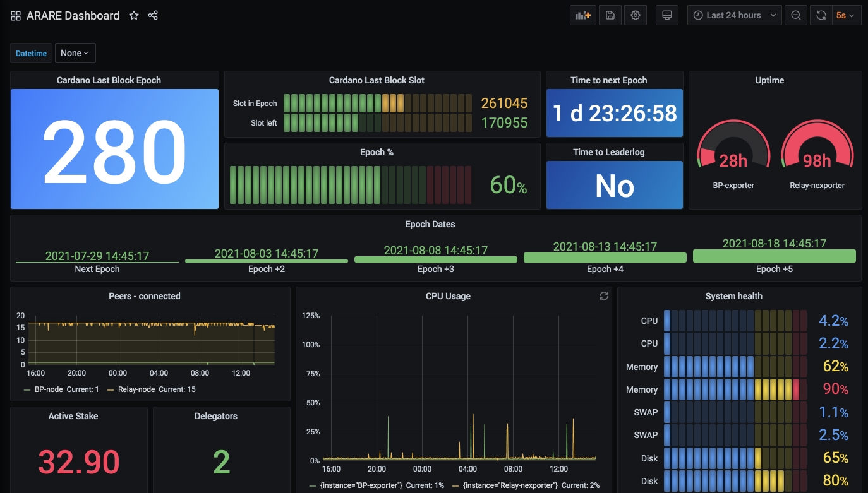Star the ARARE Dashboard
Image resolution: width=868 pixels, height=493 pixels.
click(x=133, y=15)
